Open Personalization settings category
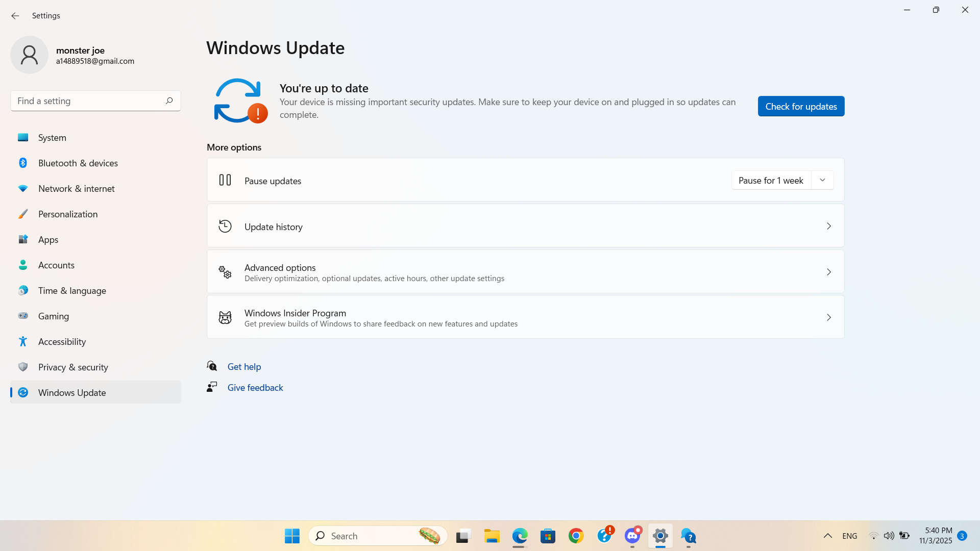This screenshot has width=980, height=551. (x=68, y=214)
